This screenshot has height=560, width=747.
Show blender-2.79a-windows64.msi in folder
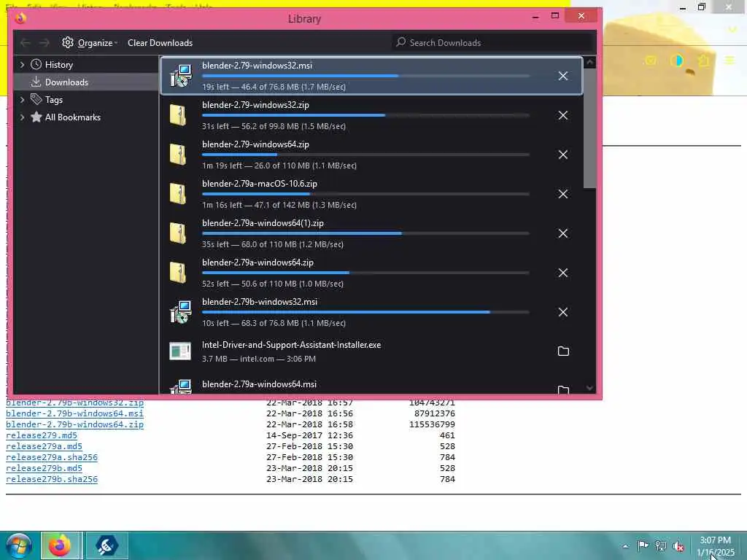pyautogui.click(x=563, y=389)
